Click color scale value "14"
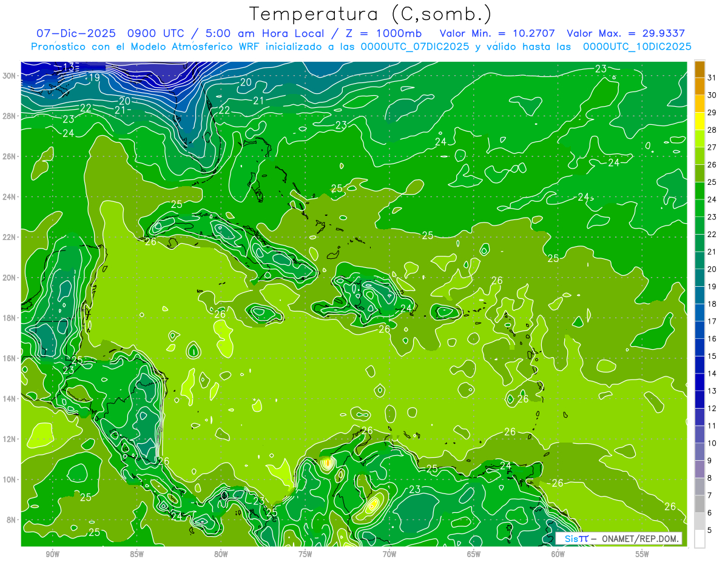728x562 pixels. click(x=712, y=373)
